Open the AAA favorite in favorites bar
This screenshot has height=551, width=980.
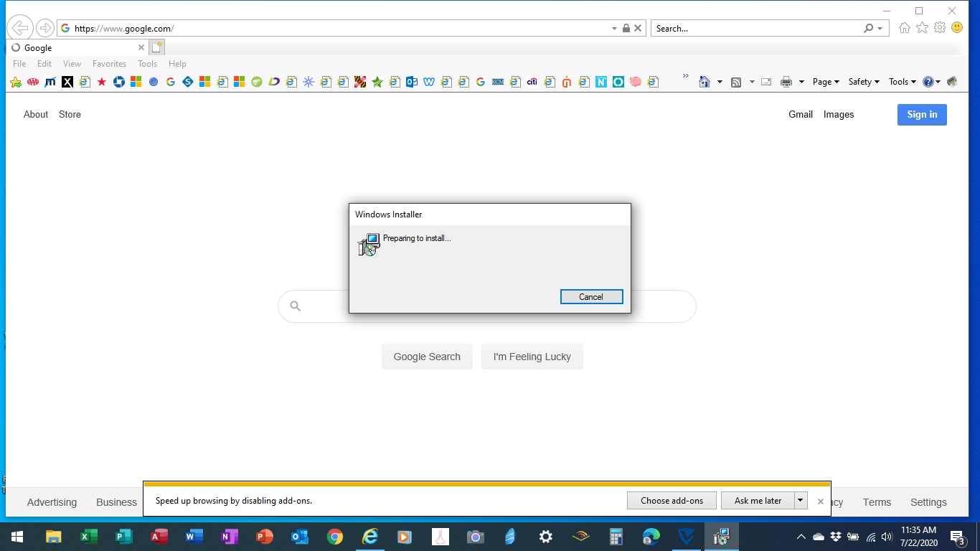click(33, 82)
